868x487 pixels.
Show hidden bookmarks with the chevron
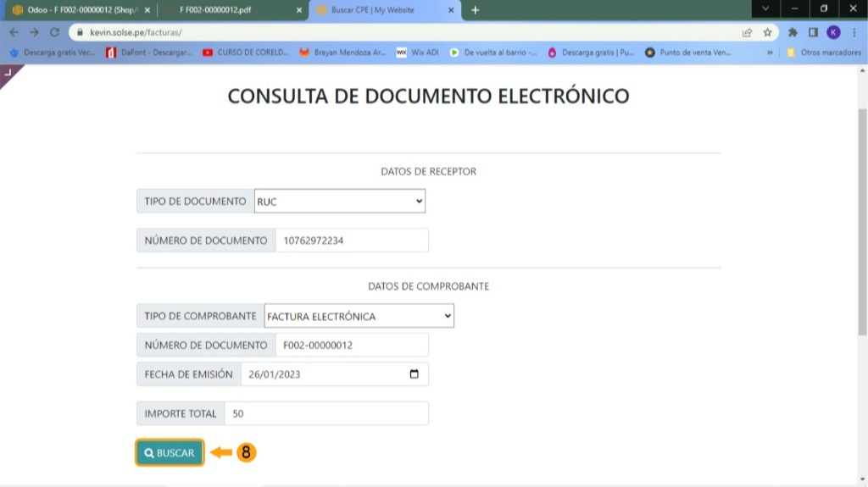[x=770, y=53]
